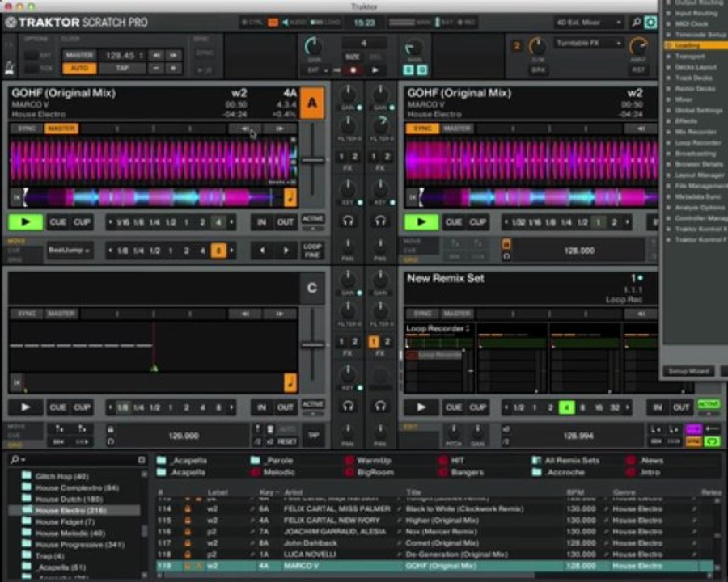The height and width of the screenshot is (582, 728).
Task: Click the master clock TAP button
Action: [122, 68]
